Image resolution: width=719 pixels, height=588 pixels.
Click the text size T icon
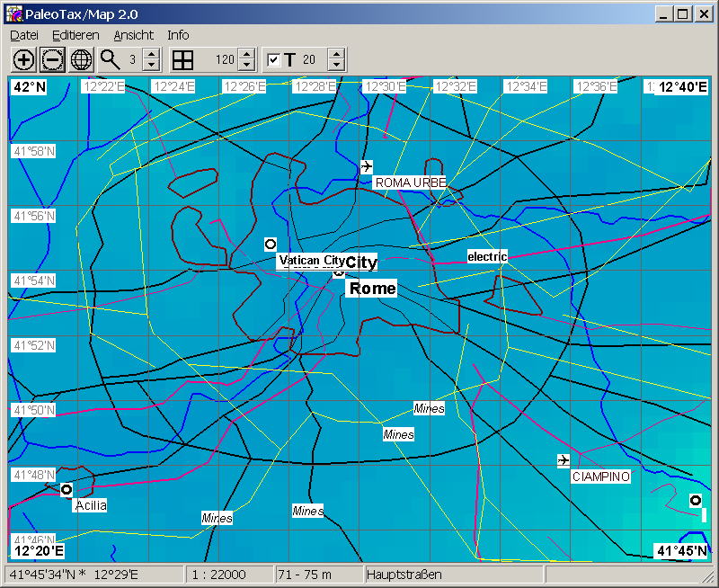click(x=289, y=60)
